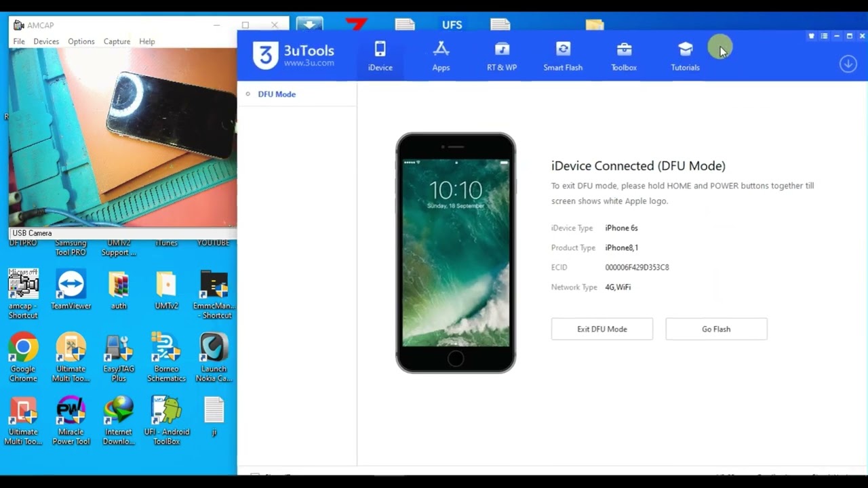The width and height of the screenshot is (868, 488).
Task: Click the iPhone8,1 product type value
Action: (621, 248)
